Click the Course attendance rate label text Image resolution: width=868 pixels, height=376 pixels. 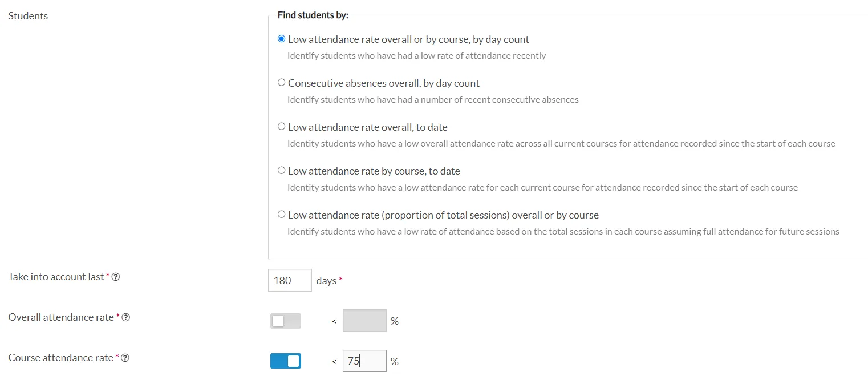coord(60,358)
